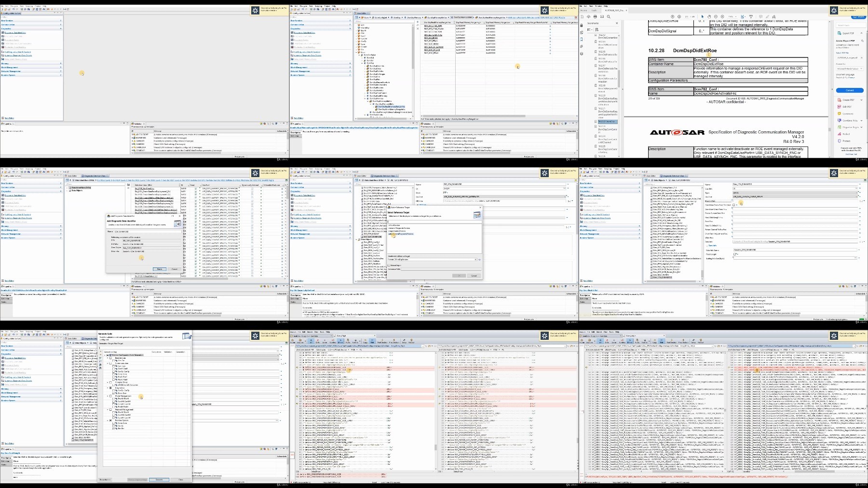Select the arrow selection tool in the PDF viewer
The height and width of the screenshot is (488, 868).
[x=702, y=16]
